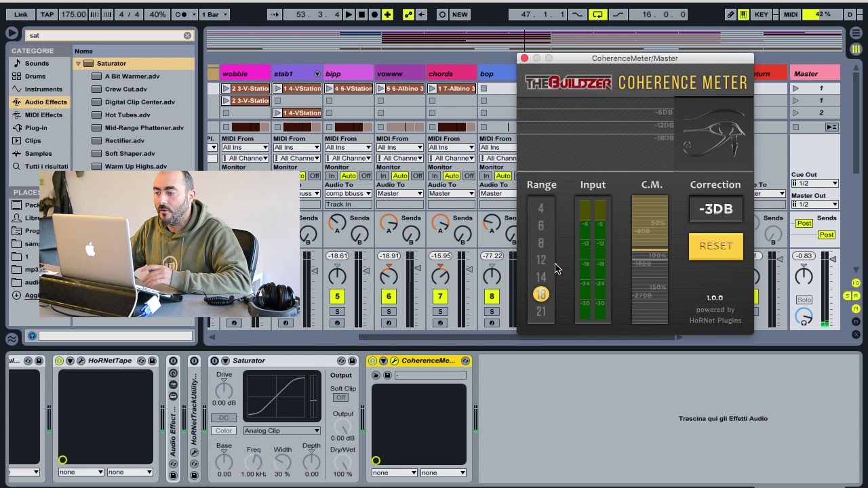This screenshot has width=868, height=488.
Task: Open the Cue Out chooser
Action: (x=815, y=184)
